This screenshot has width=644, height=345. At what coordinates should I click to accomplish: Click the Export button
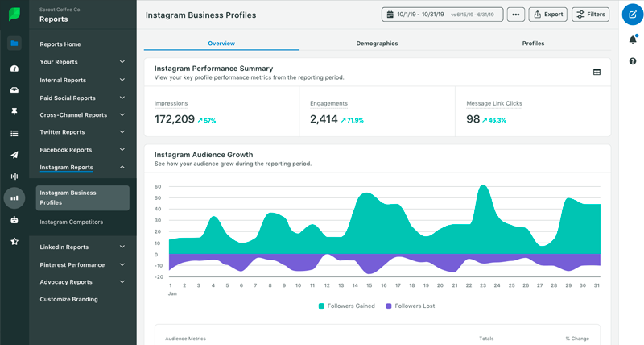(547, 15)
